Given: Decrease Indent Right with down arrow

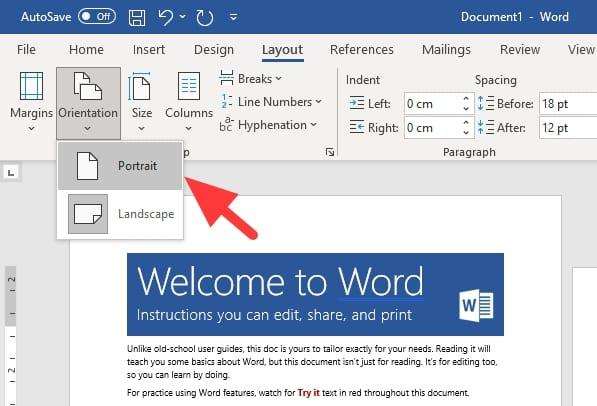Looking at the screenshot, I should (466, 132).
